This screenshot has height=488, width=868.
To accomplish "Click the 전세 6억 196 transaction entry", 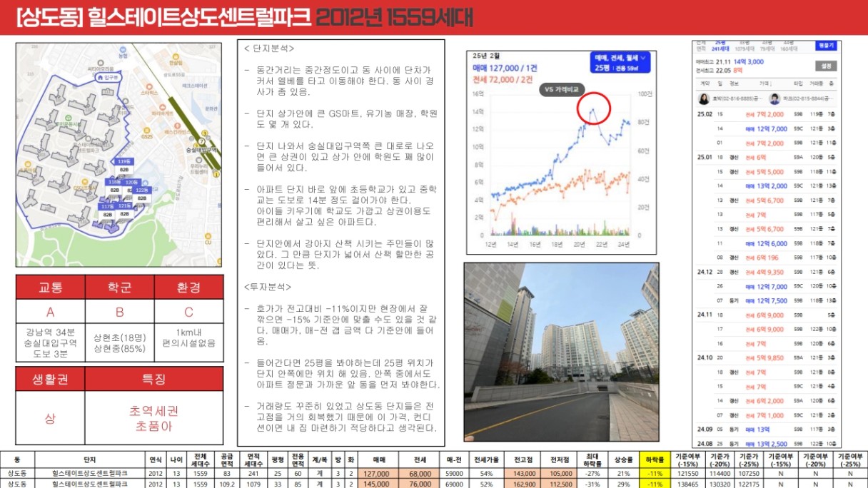I will tap(762, 258).
